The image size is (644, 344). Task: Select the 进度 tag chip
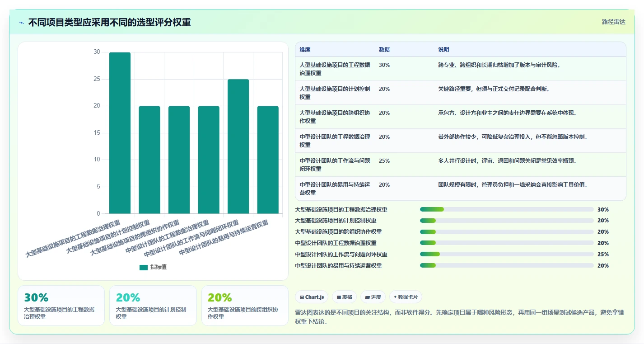(x=373, y=297)
